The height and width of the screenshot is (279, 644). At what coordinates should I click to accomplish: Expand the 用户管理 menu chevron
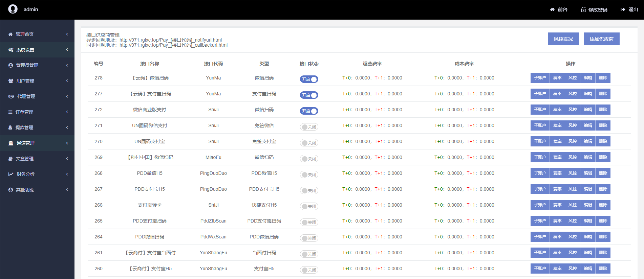(67, 81)
